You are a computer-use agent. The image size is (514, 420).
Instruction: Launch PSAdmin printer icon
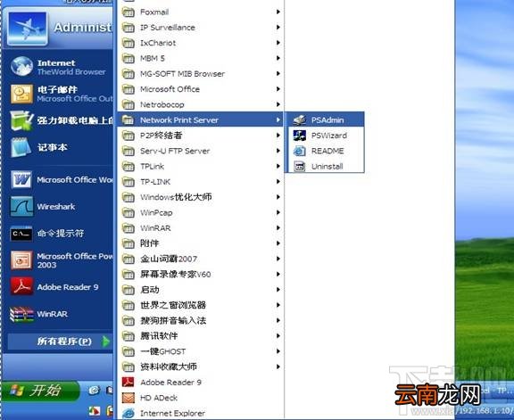tap(299, 119)
